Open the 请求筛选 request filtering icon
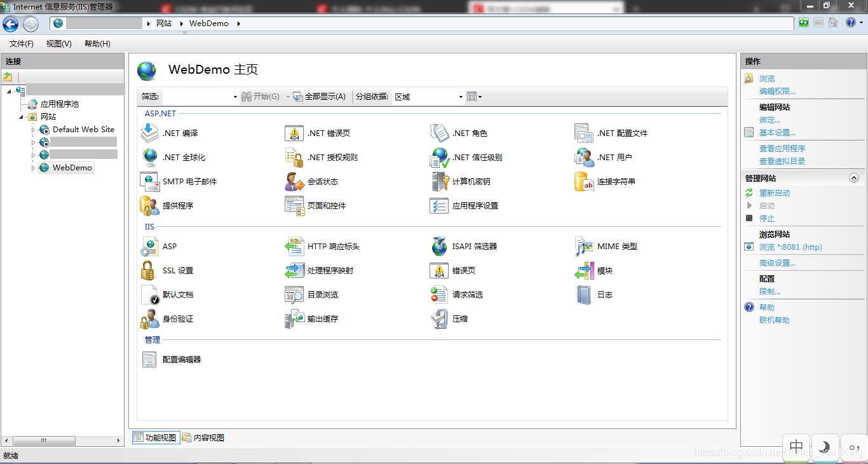The image size is (868, 464). tap(439, 294)
